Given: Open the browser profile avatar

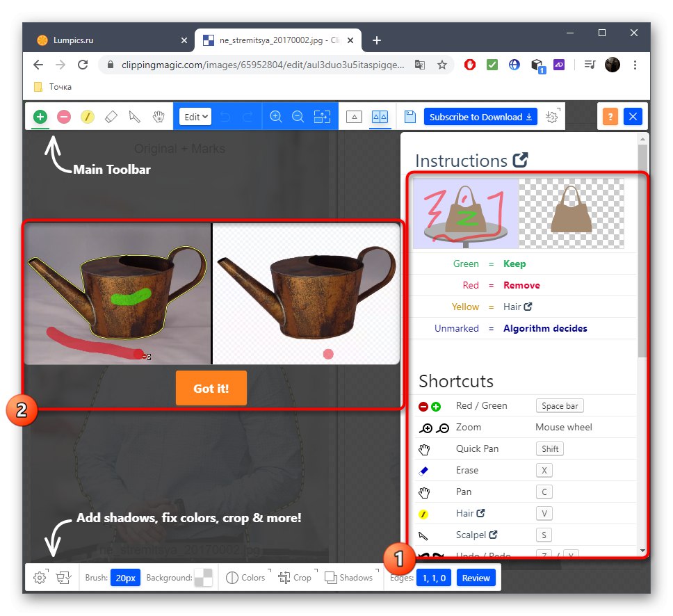Looking at the screenshot, I should click(x=613, y=65).
